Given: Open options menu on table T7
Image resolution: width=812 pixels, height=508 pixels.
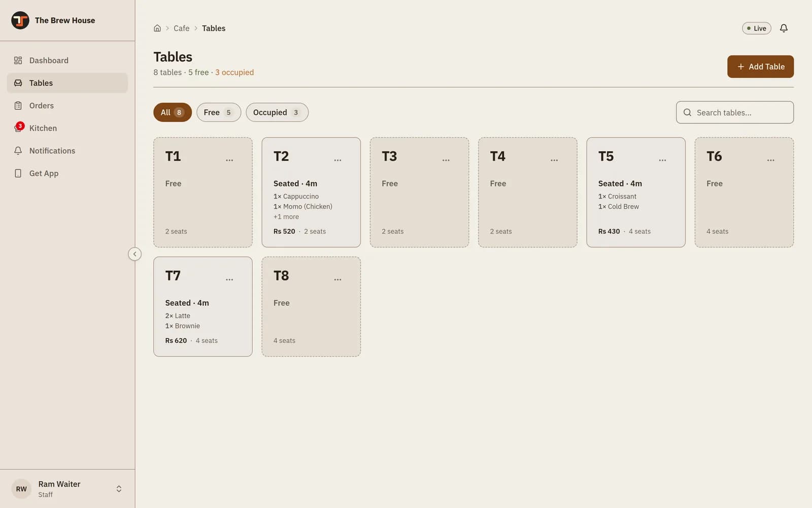Looking at the screenshot, I should click(229, 279).
